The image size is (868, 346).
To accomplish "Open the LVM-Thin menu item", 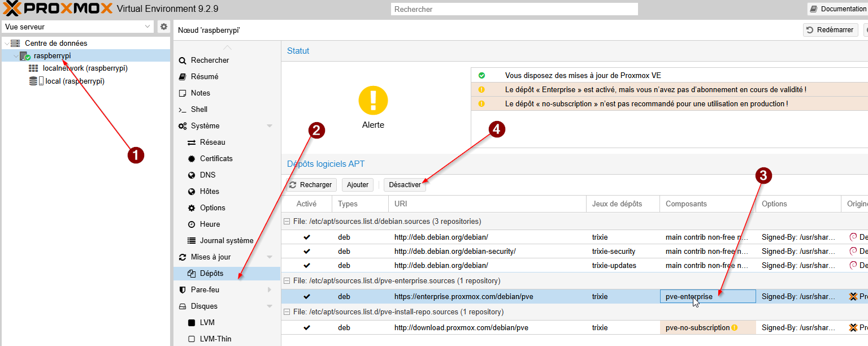I will click(215, 339).
